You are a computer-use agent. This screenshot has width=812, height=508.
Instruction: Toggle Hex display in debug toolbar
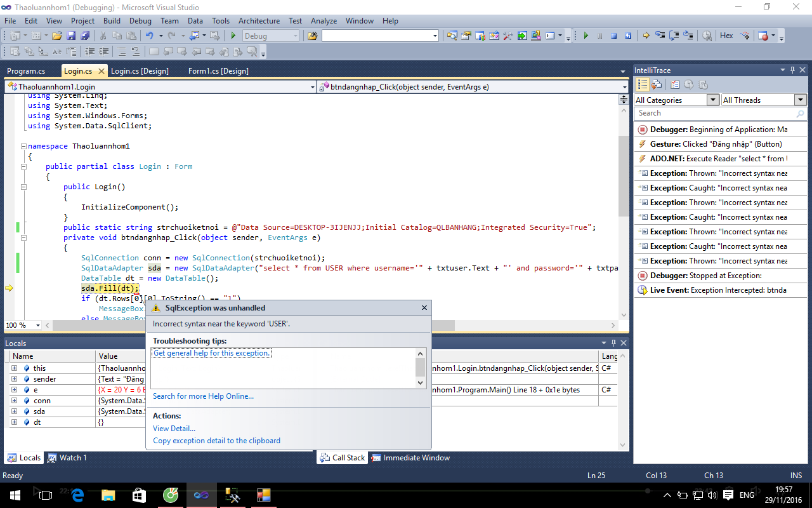pyautogui.click(x=726, y=36)
